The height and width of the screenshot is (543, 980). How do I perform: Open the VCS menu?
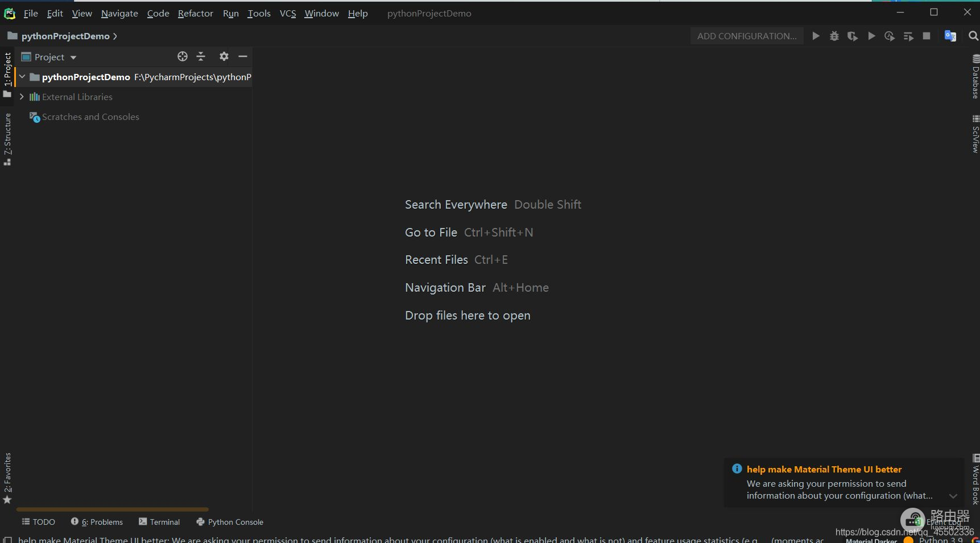pyautogui.click(x=288, y=13)
